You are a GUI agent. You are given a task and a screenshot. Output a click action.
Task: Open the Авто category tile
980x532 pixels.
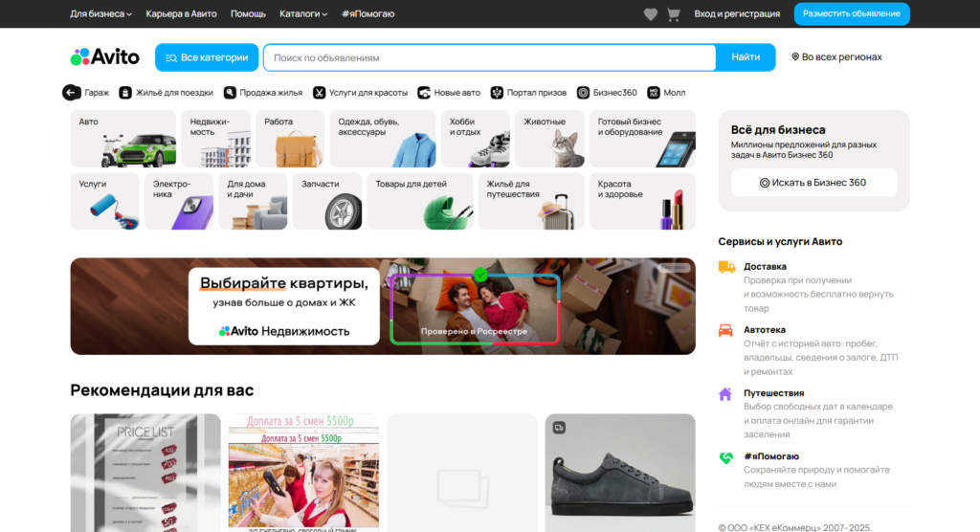[x=123, y=138]
